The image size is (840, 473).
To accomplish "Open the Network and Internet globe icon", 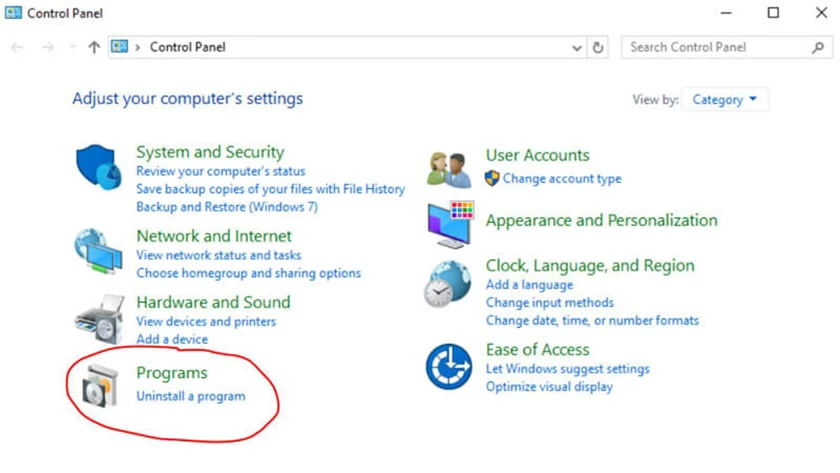I will pos(99,251).
